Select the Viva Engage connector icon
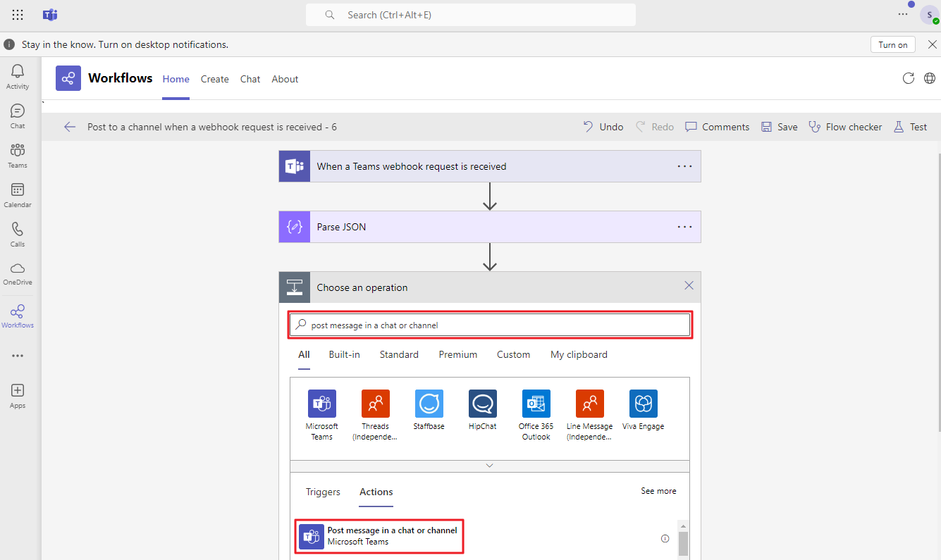This screenshot has height=560, width=941. tap(643, 404)
